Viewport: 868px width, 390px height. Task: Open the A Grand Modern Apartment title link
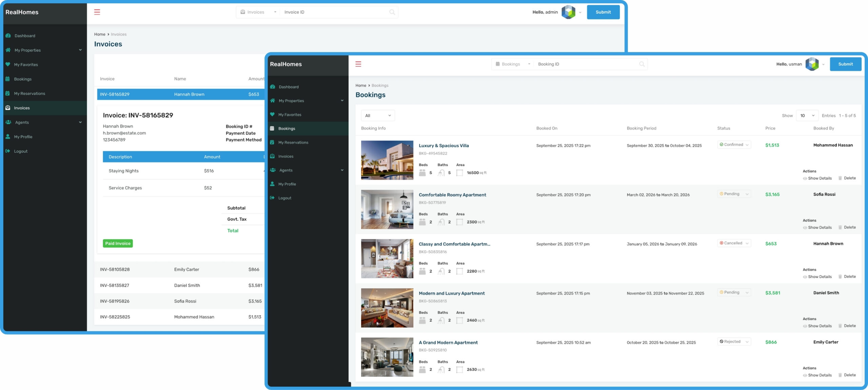[448, 342]
